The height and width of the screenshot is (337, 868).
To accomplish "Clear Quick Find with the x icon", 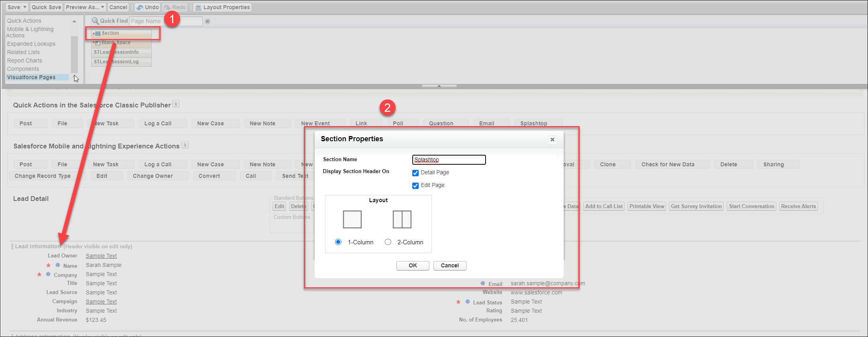I will click(208, 21).
